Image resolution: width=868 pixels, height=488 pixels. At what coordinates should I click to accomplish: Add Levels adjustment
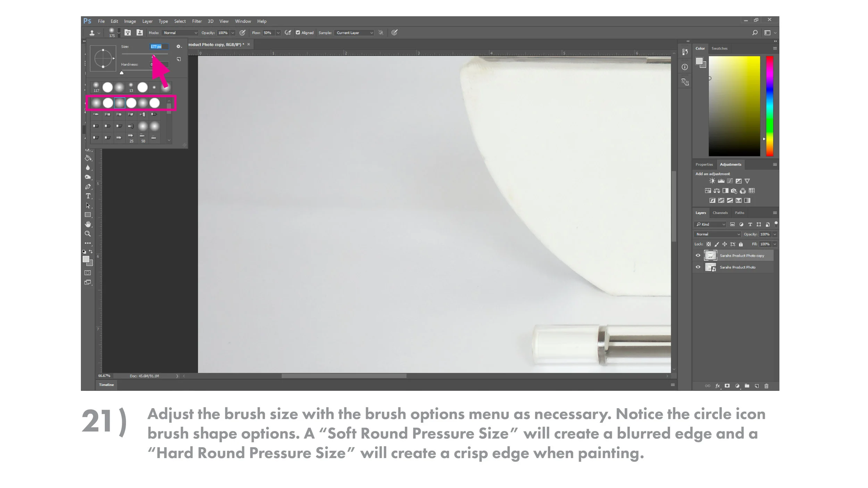click(x=721, y=181)
